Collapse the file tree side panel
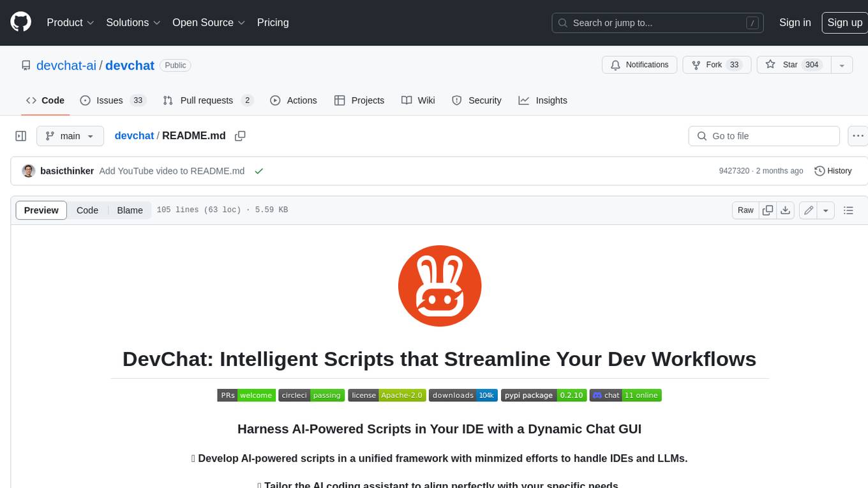The image size is (868, 488). tap(21, 136)
